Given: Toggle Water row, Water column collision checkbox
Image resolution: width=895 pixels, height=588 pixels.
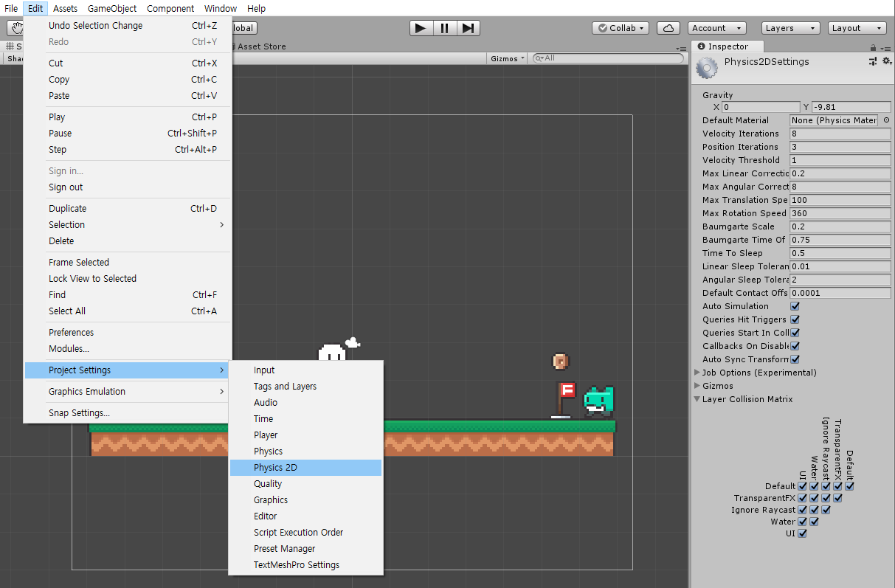Looking at the screenshot, I should (815, 522).
